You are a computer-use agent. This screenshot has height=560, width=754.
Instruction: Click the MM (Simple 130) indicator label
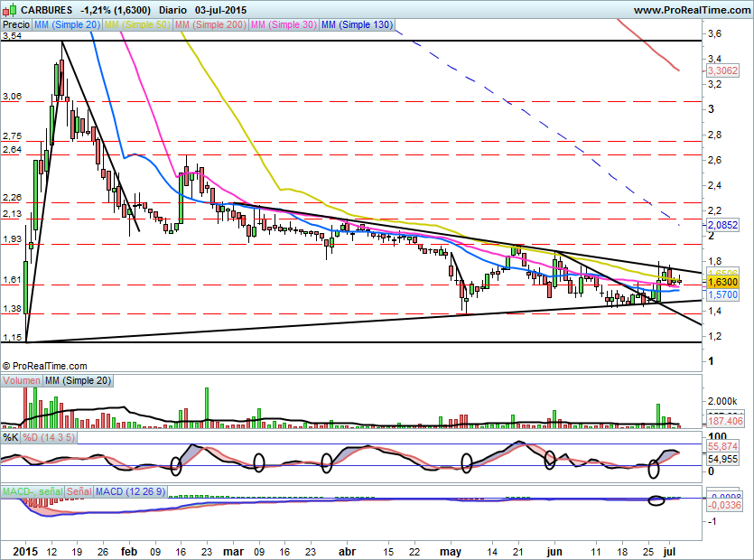(357, 26)
